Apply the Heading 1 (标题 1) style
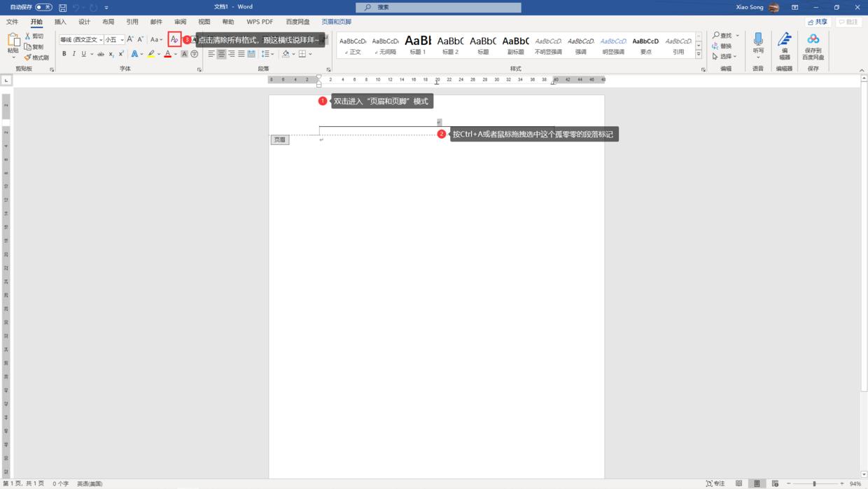Viewport: 868px width, 489px height. [x=418, y=45]
